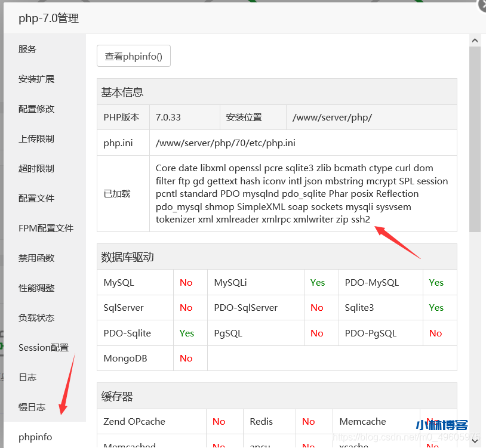Open 上传限制 menu item

pos(36,139)
